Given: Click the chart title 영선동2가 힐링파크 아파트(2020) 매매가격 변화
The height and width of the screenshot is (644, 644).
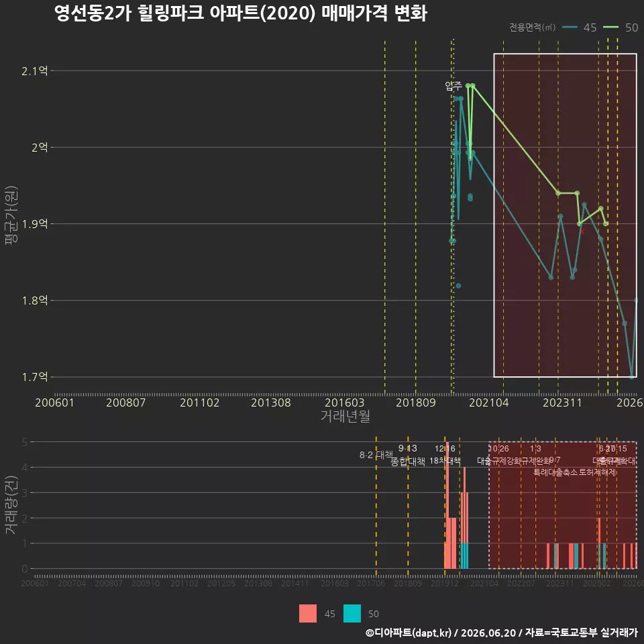Looking at the screenshot, I should pyautogui.click(x=241, y=13).
